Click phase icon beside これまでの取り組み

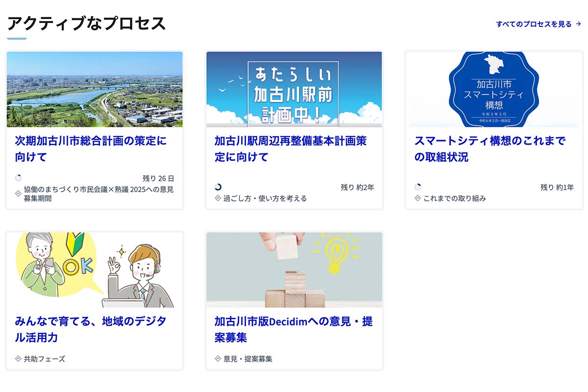pyautogui.click(x=417, y=198)
